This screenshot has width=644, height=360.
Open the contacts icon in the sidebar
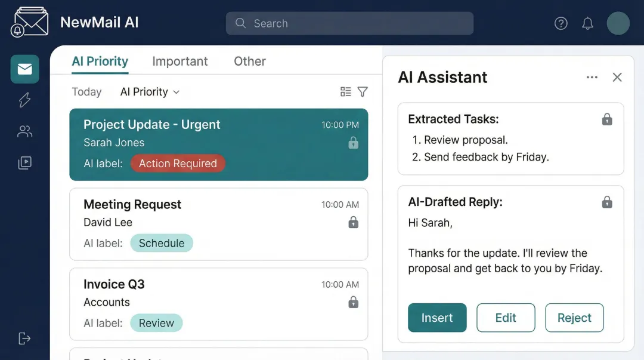(x=24, y=131)
